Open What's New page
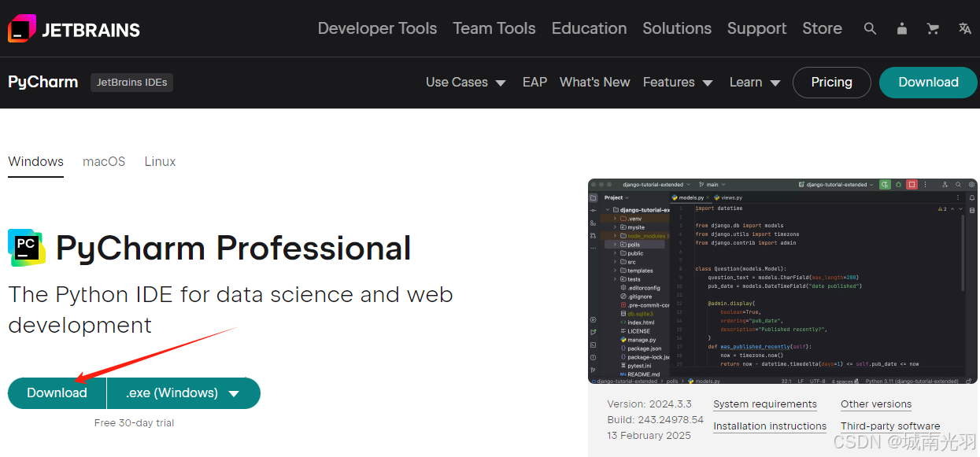 click(x=595, y=82)
